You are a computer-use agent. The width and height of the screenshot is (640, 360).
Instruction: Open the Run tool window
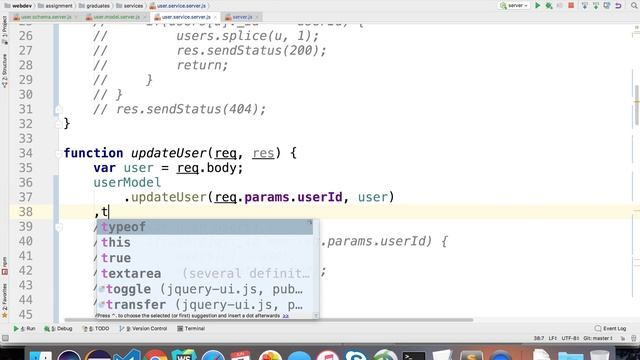[24, 329]
